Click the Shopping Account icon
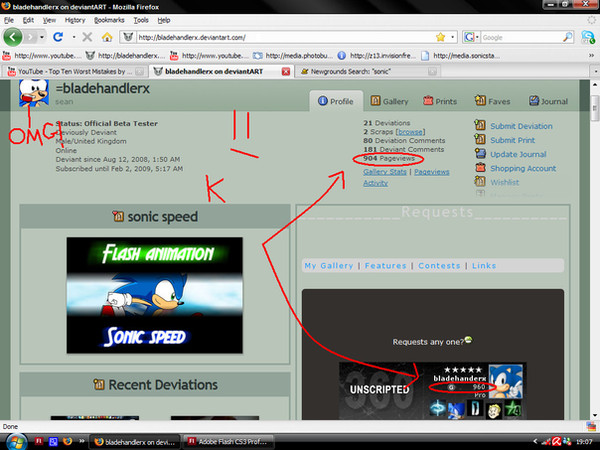The image size is (600, 450). click(x=480, y=168)
